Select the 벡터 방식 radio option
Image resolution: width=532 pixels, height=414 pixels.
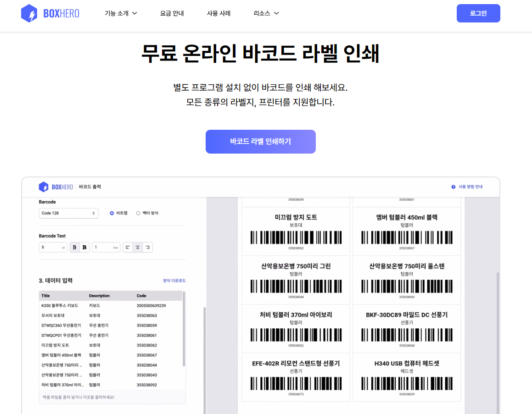pos(138,213)
